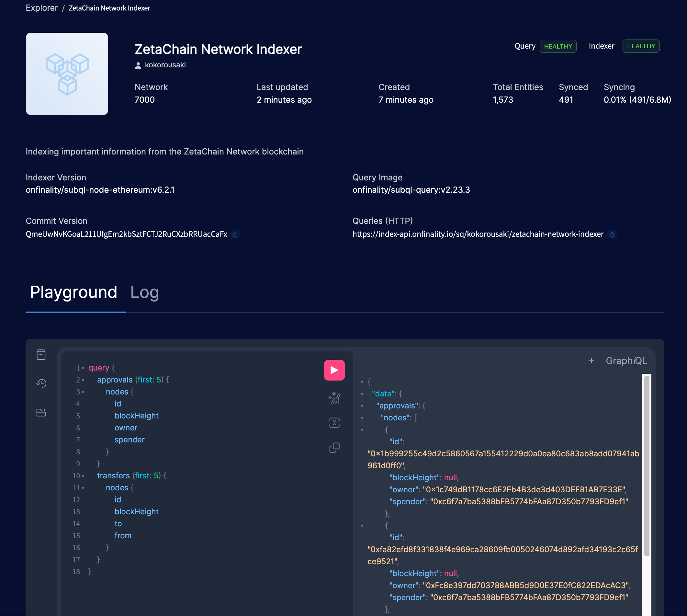
Task: Execute the GraphQL query with the play button
Action: [334, 370]
